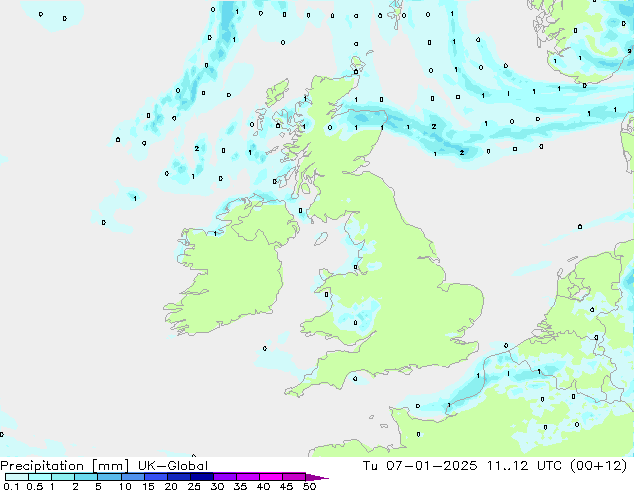Click the 0.5–1 mm legend color swatch
634x490 pixels.
click(x=40, y=477)
